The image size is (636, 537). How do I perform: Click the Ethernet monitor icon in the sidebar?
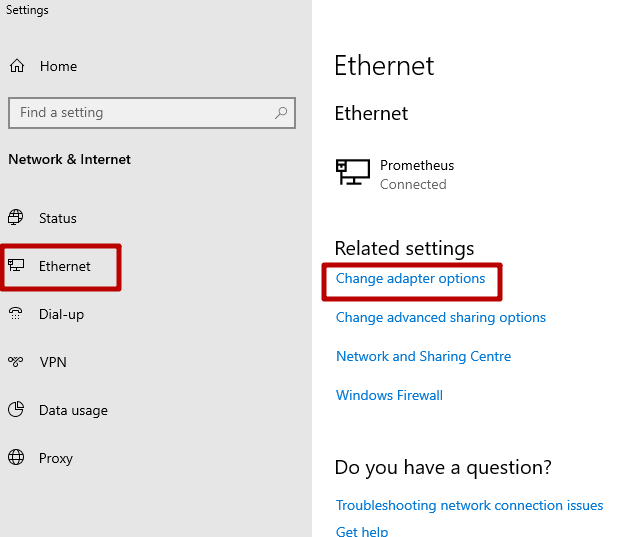click(x=16, y=266)
